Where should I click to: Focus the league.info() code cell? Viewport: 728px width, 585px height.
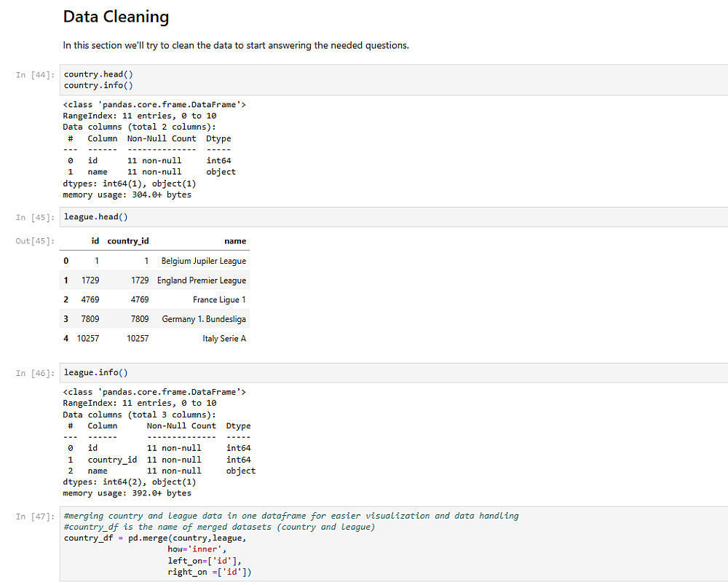[x=393, y=373]
